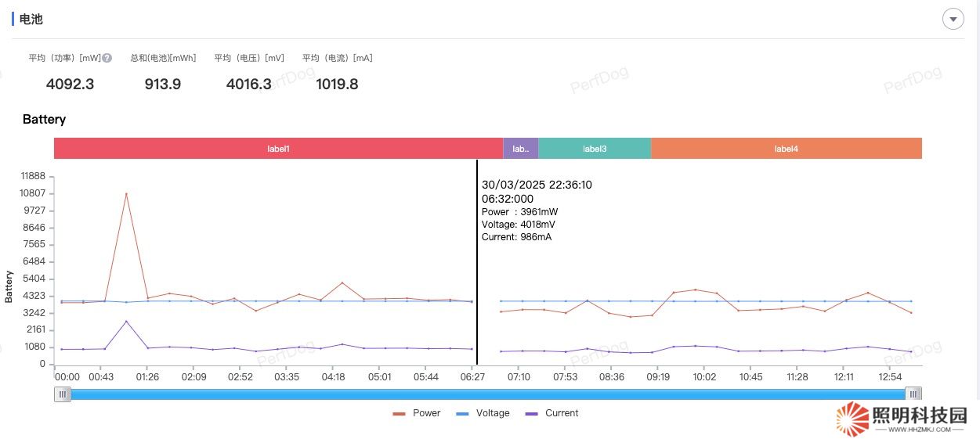Click the 总和(电池) value 913.9

(163, 84)
